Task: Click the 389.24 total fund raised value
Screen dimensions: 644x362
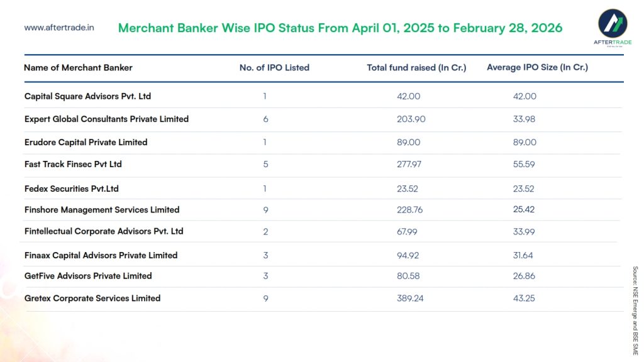Action: (x=410, y=299)
